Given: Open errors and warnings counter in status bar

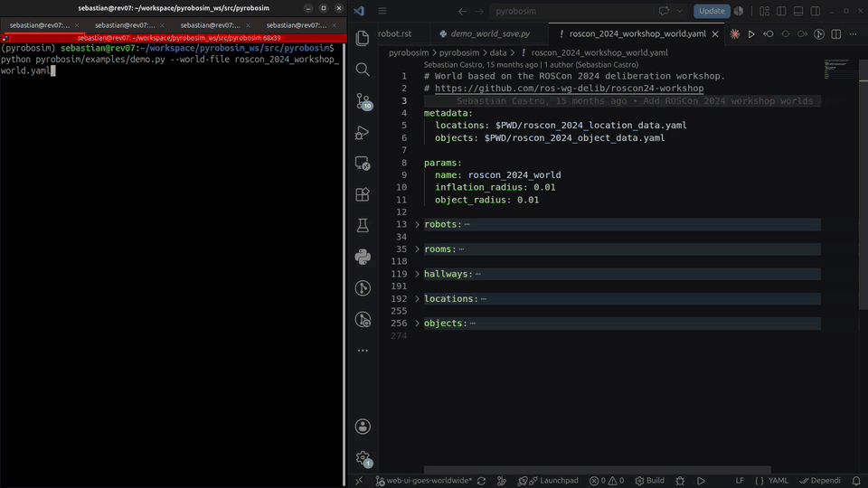Looking at the screenshot, I should point(607,481).
